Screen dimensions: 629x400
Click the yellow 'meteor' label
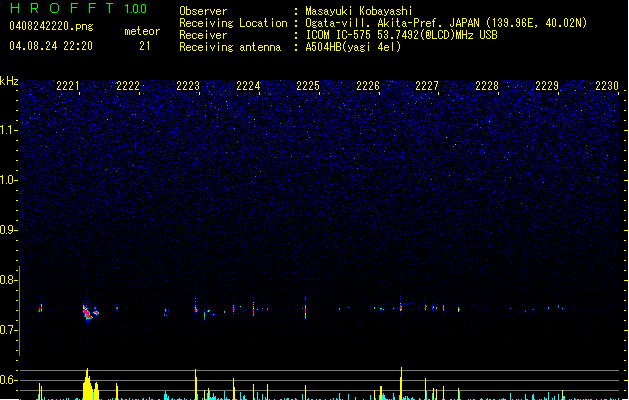[142, 31]
